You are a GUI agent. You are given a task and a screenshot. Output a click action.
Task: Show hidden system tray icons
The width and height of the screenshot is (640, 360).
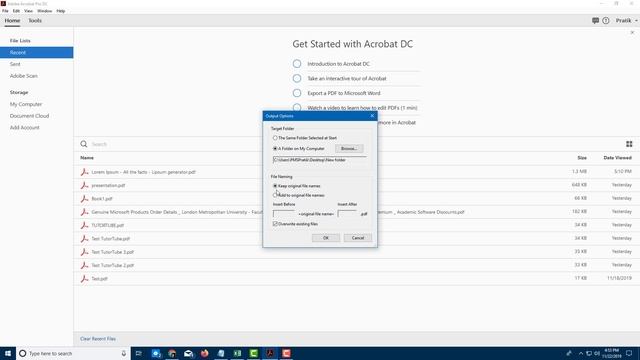click(580, 353)
